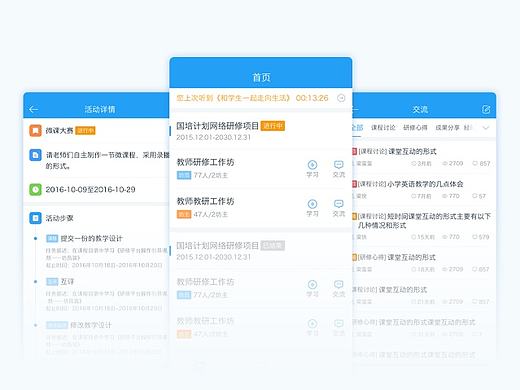Switch to the 课程讨论 tab

click(383, 128)
